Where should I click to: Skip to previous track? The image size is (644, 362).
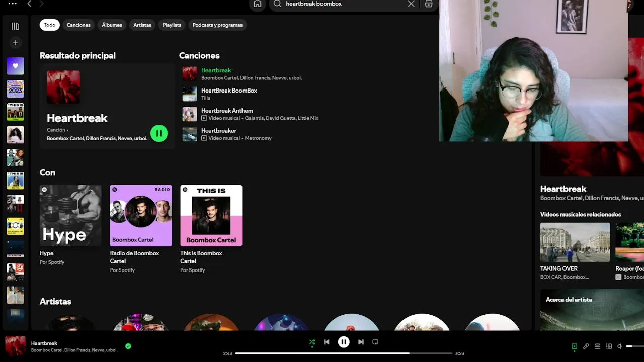pos(327,342)
